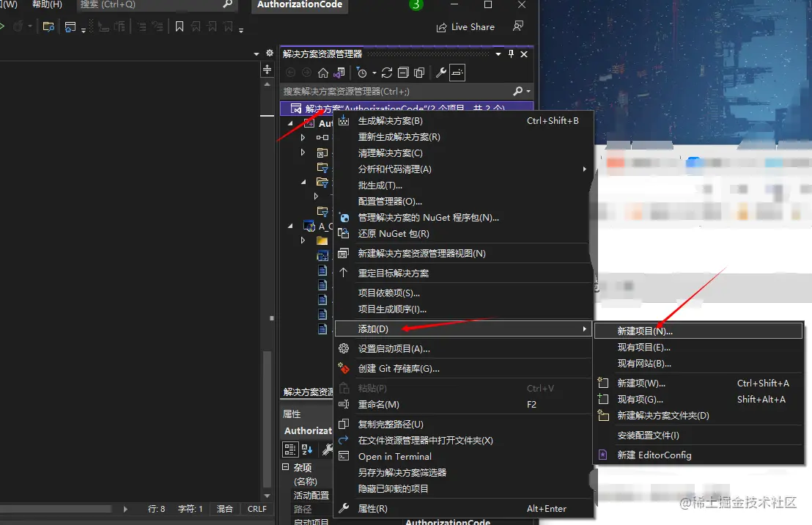Select the bookmark icon on the main toolbar
The width and height of the screenshot is (812, 525).
[x=180, y=27]
